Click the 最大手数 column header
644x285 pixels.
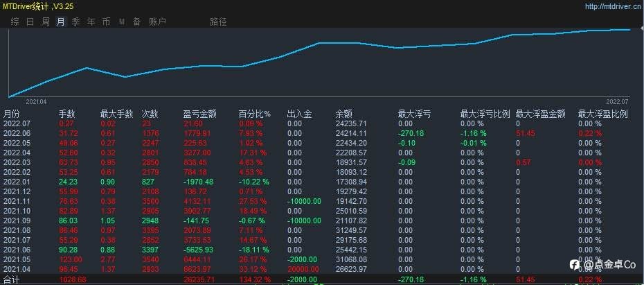point(116,114)
